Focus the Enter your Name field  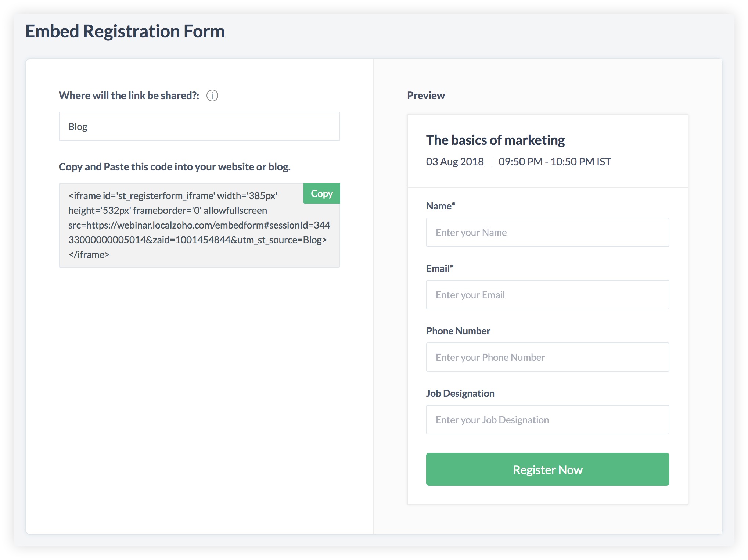point(547,232)
